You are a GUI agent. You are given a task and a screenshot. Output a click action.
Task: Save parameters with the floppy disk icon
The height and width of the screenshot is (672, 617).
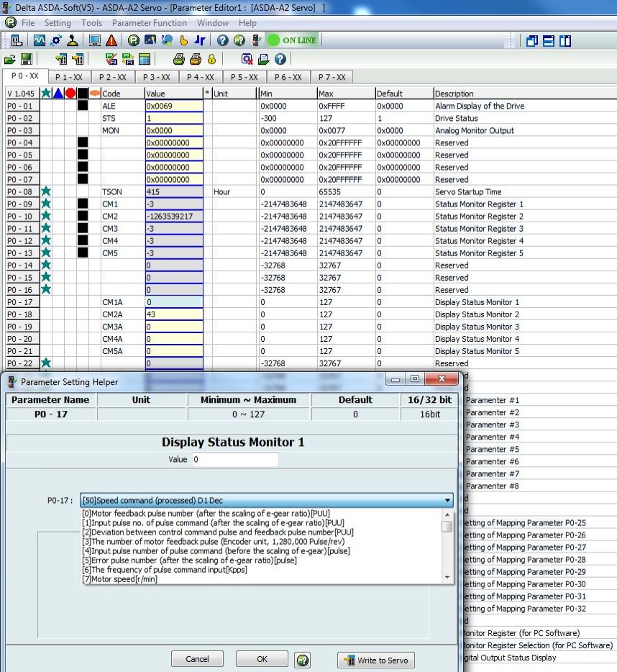pos(27,59)
